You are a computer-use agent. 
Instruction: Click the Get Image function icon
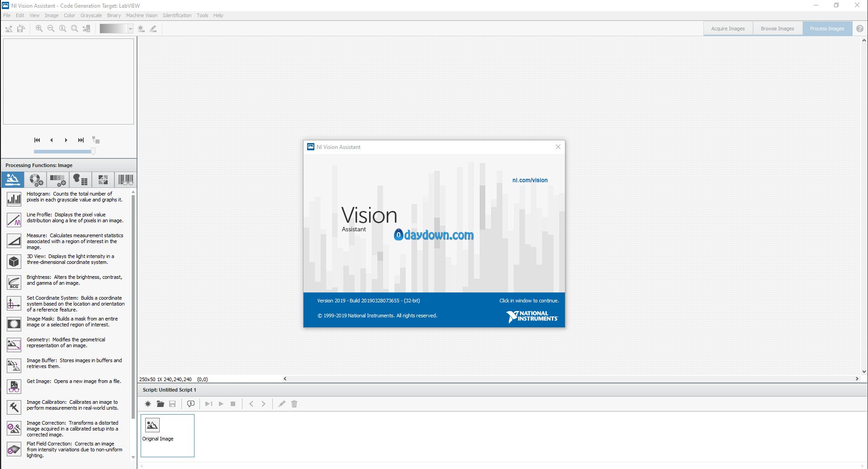tap(14, 386)
